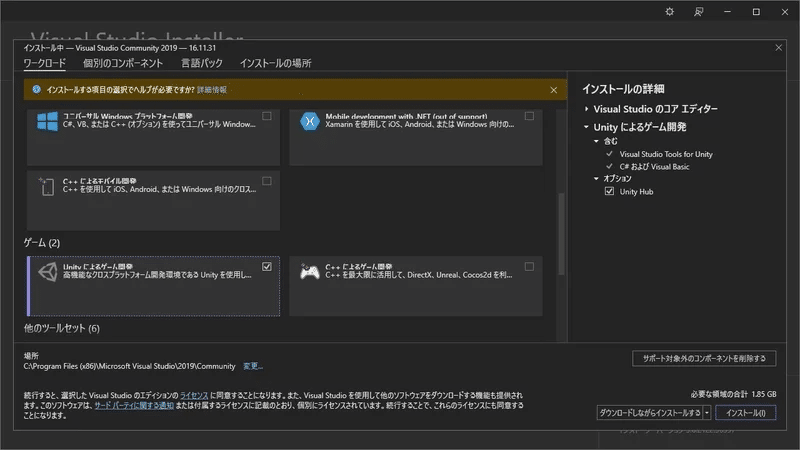Click the Unity game development logo icon
Image resolution: width=800 pixels, height=450 pixels.
[47, 272]
